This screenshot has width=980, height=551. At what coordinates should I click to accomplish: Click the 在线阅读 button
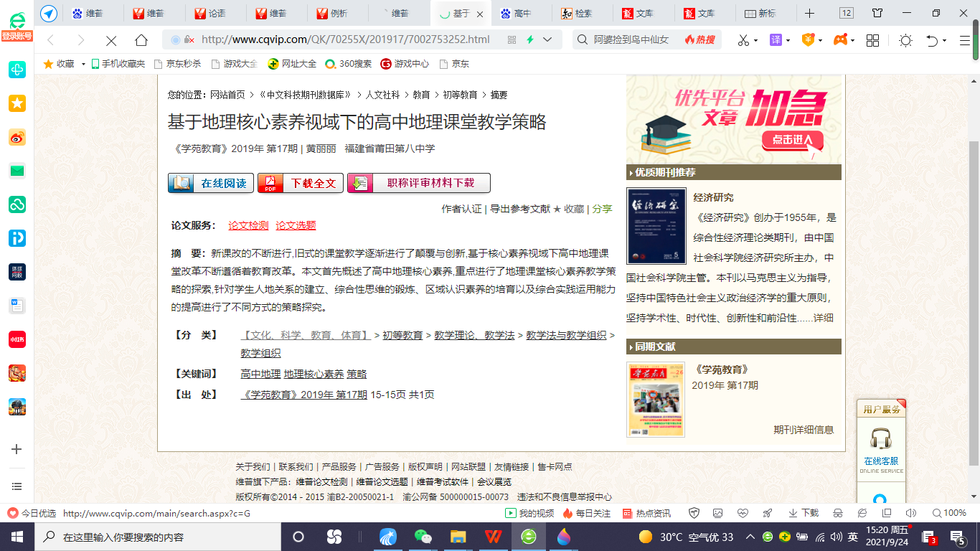point(211,183)
